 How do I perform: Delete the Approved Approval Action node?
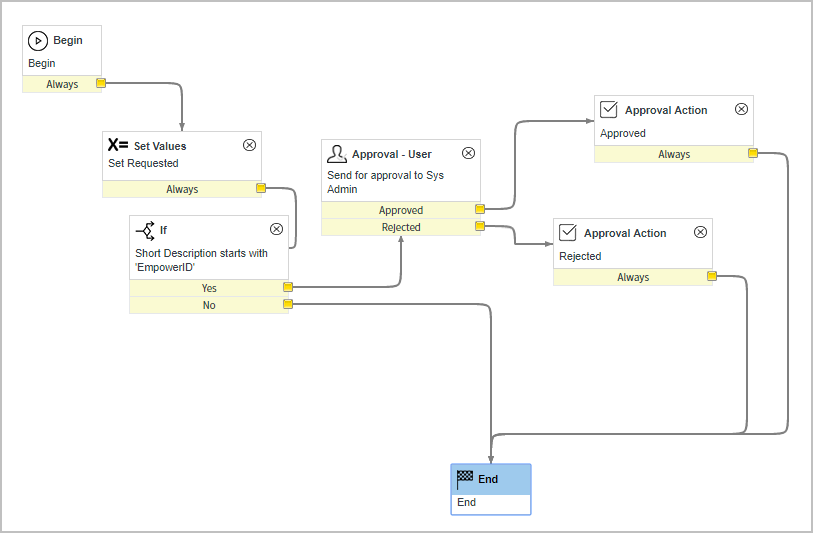[x=741, y=109]
